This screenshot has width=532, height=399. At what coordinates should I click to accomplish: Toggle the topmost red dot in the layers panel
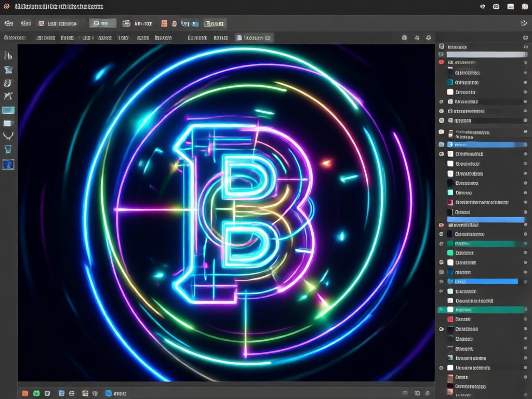point(441,62)
